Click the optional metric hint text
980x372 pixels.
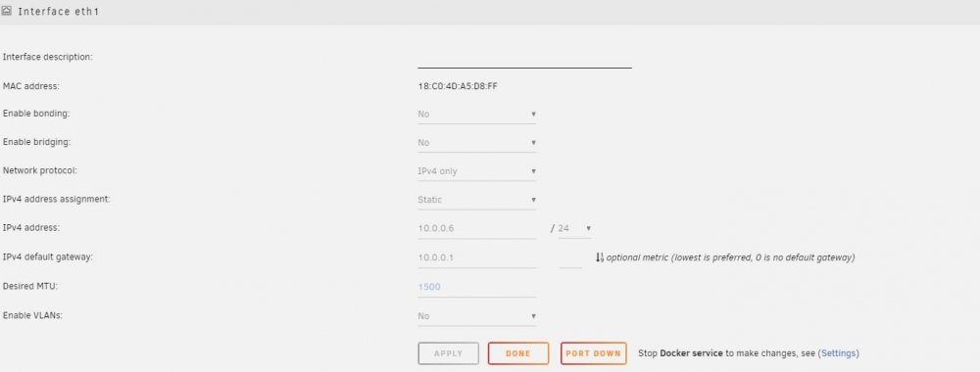click(x=731, y=257)
